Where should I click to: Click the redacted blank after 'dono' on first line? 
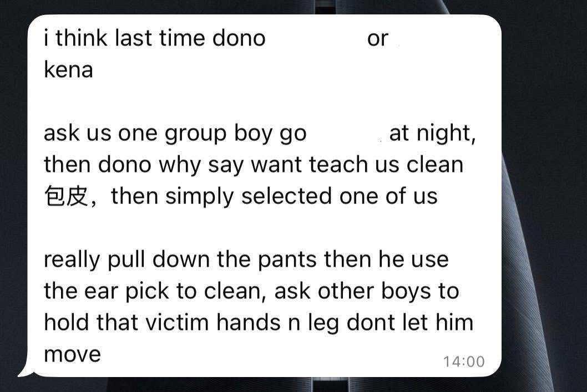point(316,38)
